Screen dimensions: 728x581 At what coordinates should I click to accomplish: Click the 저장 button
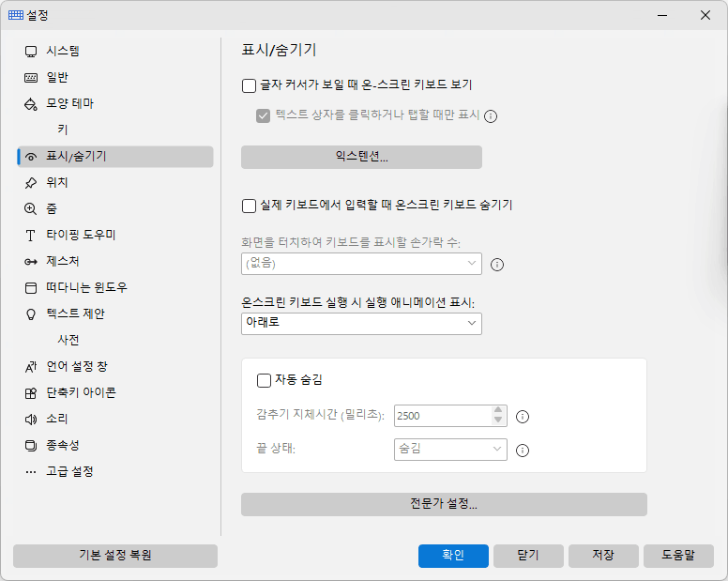pos(603,556)
